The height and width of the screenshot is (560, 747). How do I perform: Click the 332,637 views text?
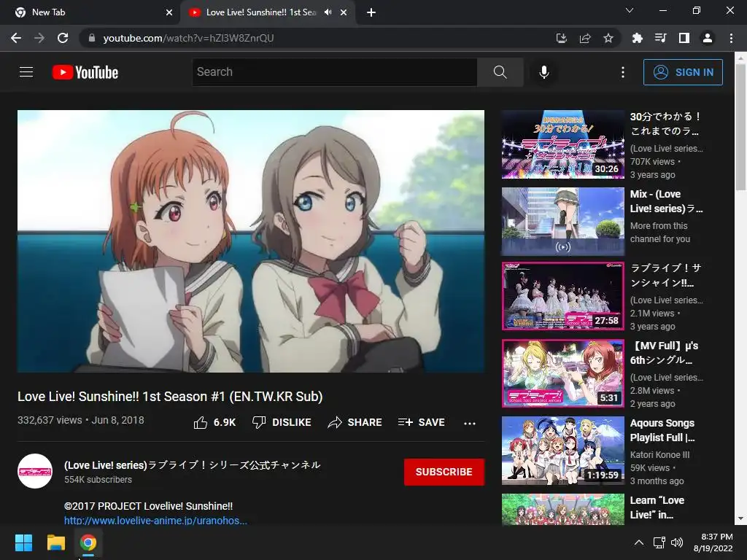[x=50, y=420]
